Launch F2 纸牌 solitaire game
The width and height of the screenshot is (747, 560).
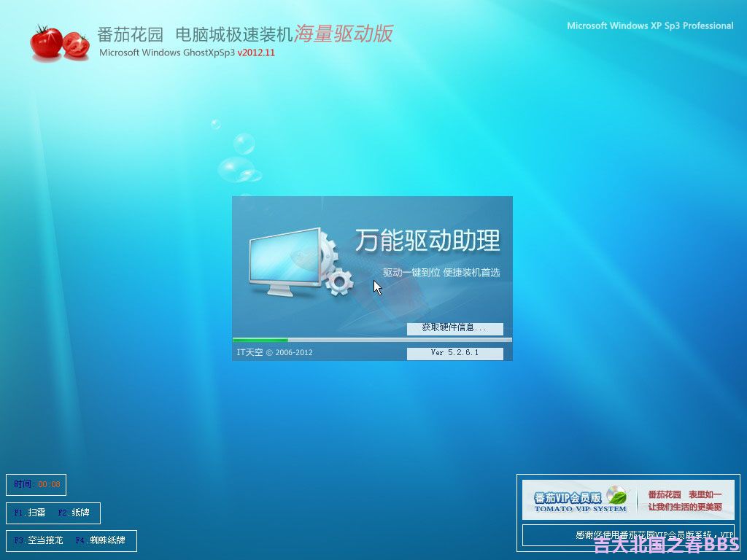click(74, 513)
